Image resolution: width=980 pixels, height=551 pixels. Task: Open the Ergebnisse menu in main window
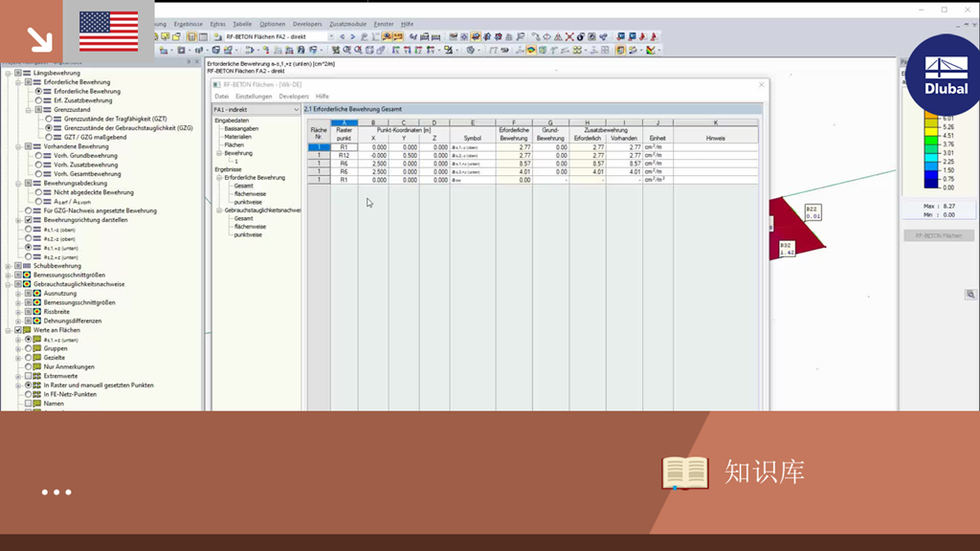click(x=189, y=24)
